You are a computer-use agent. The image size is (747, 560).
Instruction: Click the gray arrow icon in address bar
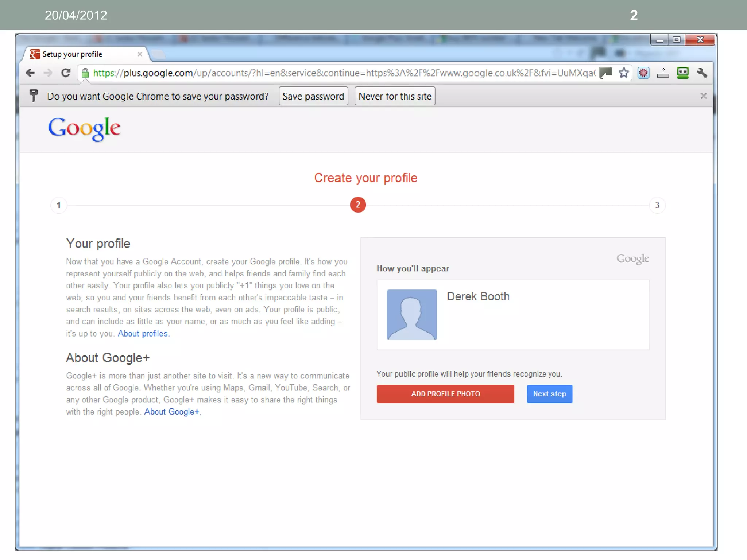(605, 73)
